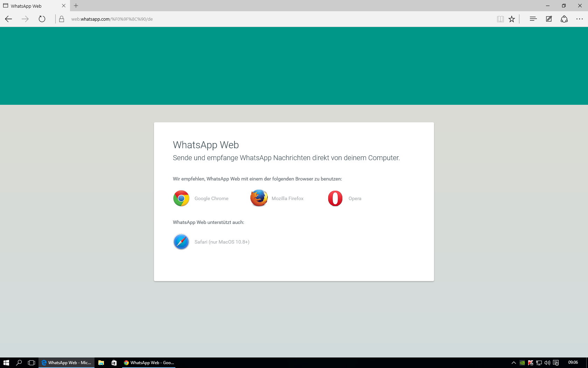Click 'WhatsApp Web unterstützt auch:' text
The width and height of the screenshot is (588, 368).
coord(209,222)
